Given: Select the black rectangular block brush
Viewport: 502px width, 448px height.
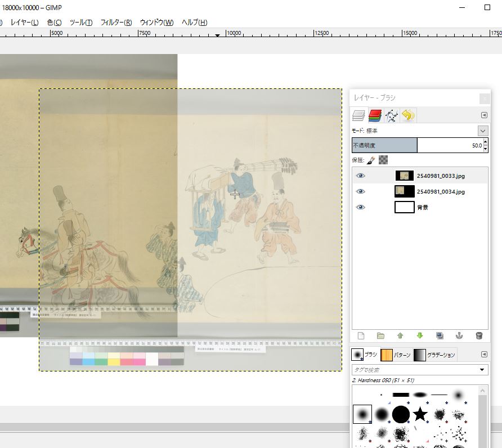Looking at the screenshot, I should (x=401, y=395).
